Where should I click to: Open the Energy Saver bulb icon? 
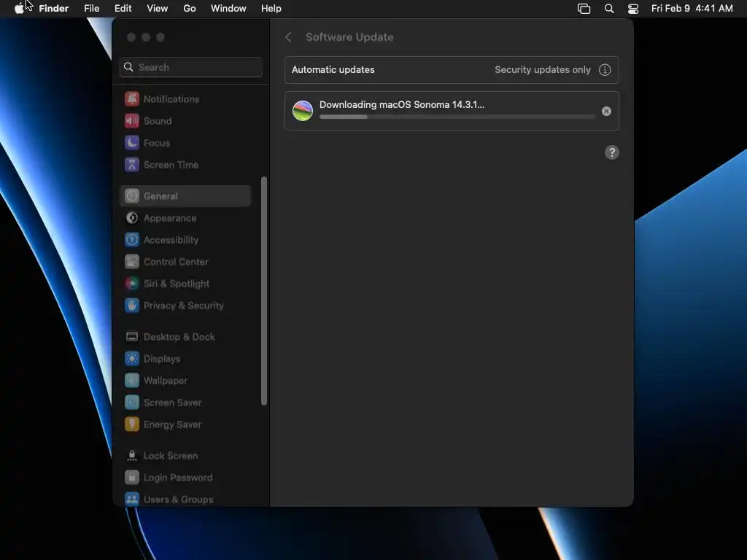[132, 425]
